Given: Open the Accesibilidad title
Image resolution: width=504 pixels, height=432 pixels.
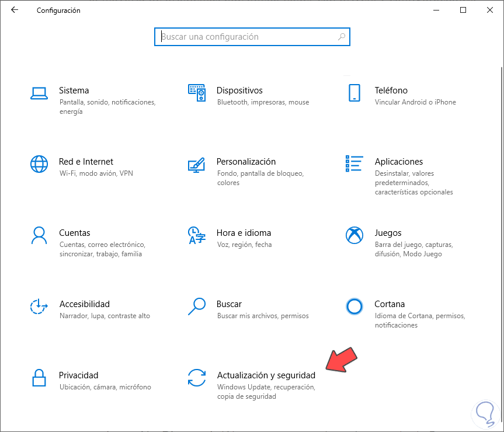Looking at the screenshot, I should [x=85, y=304].
